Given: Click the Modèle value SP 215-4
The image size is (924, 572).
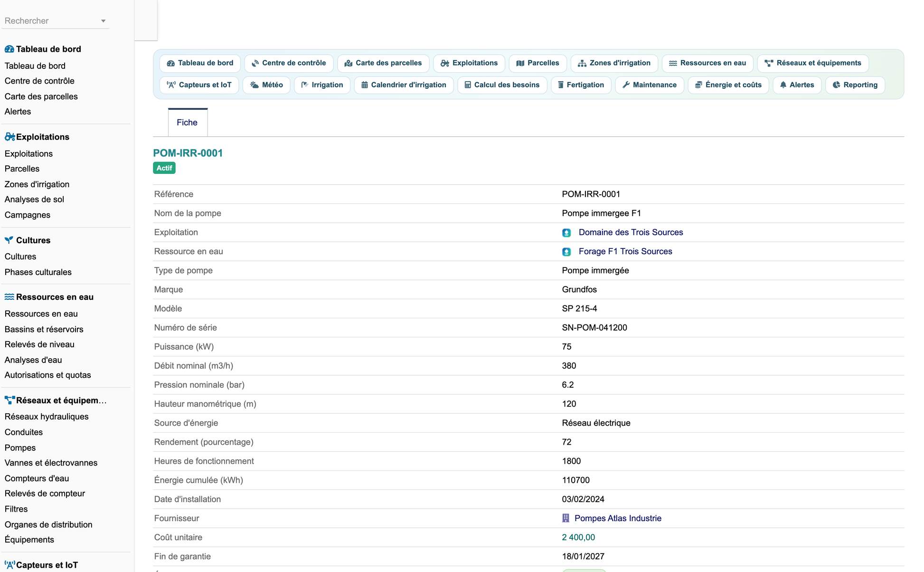Looking at the screenshot, I should pos(579,309).
